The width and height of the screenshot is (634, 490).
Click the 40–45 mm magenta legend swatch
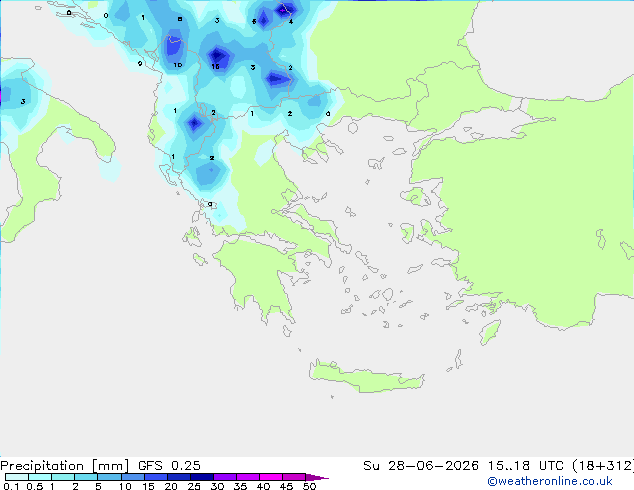[x=271, y=477]
